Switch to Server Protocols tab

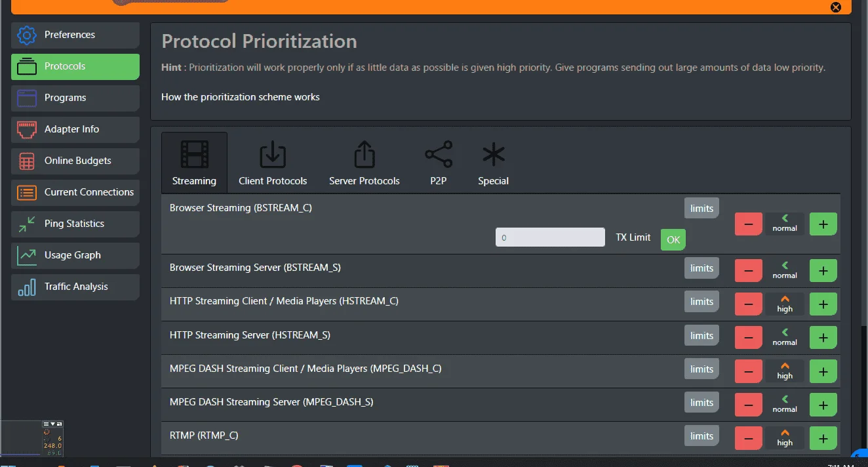tap(365, 163)
